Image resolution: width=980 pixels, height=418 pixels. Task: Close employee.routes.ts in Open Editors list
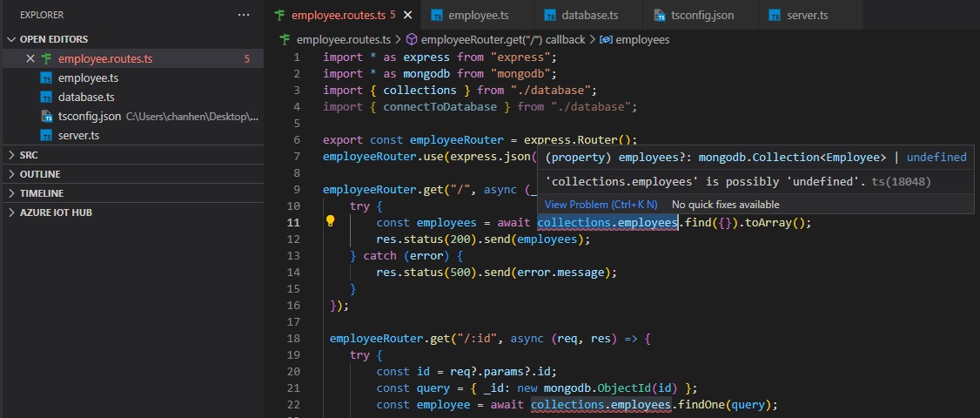coord(30,59)
